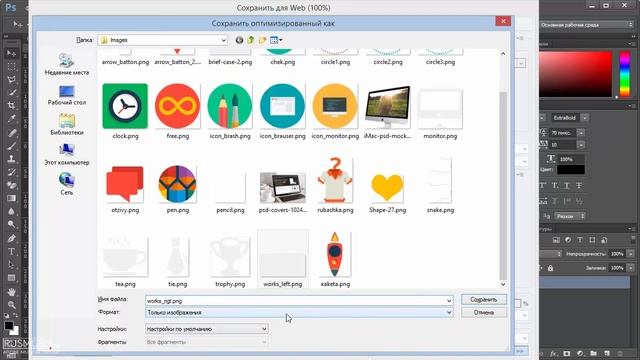Screen dimensions: 640x360
Task: Toggle layer lock icon
Action: pyautogui.click(x=551, y=268)
